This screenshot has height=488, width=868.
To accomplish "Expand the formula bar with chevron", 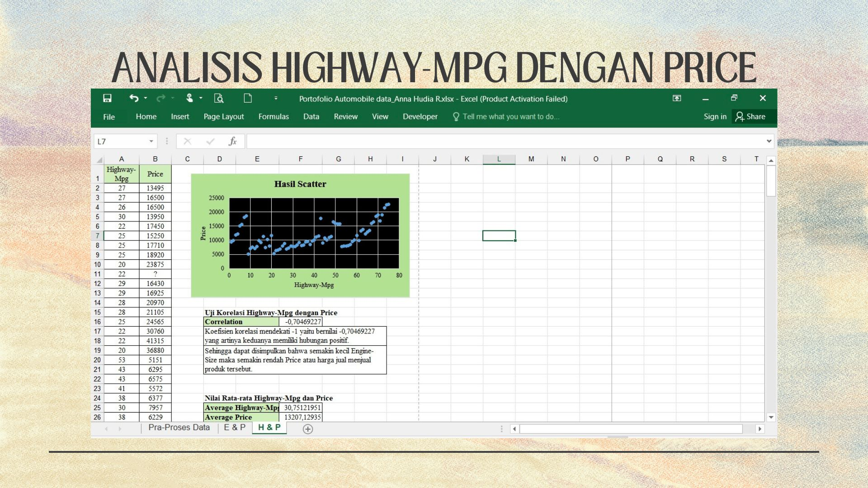I will pyautogui.click(x=769, y=141).
